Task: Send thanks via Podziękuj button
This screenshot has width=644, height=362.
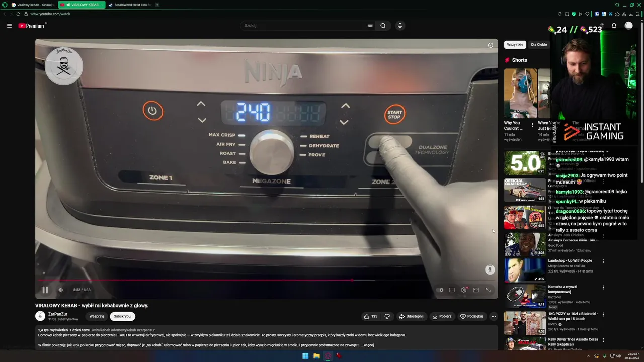Action: pyautogui.click(x=472, y=316)
